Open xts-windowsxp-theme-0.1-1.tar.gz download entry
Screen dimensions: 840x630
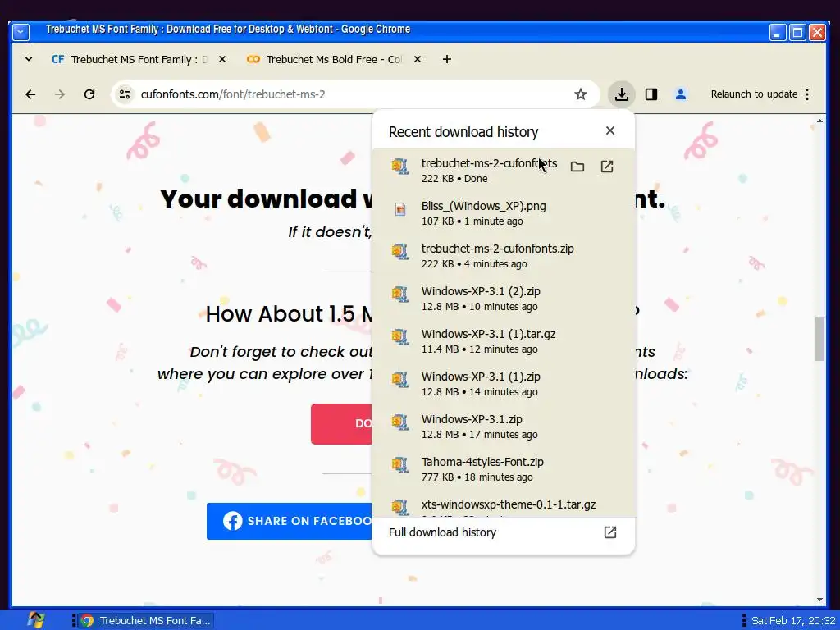pyautogui.click(x=504, y=504)
